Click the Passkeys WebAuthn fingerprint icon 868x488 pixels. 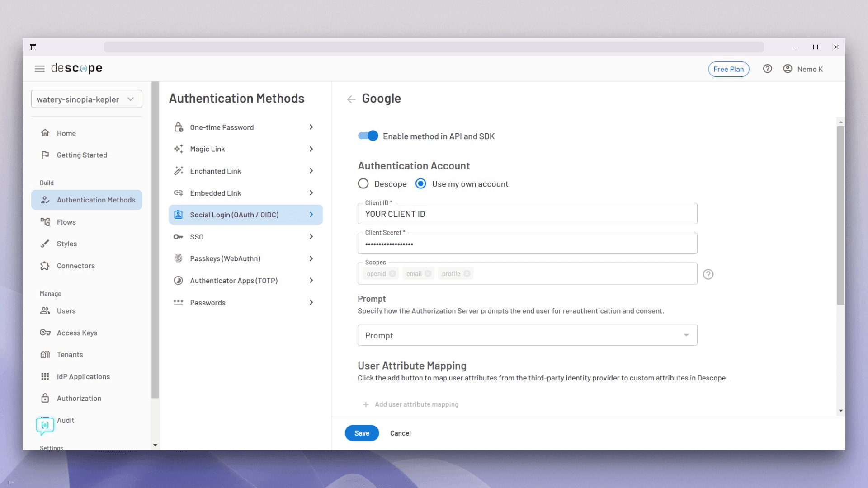(179, 258)
